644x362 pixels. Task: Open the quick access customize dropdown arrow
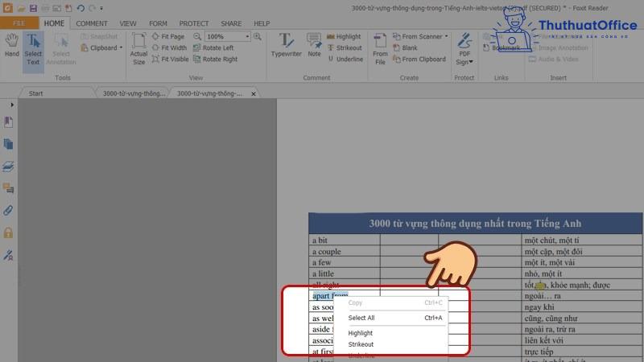pyautogui.click(x=101, y=8)
